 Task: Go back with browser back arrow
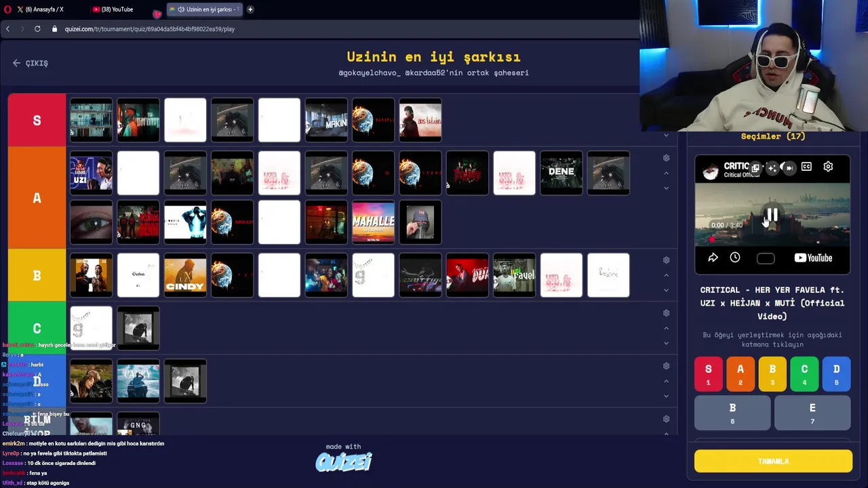[x=7, y=29]
